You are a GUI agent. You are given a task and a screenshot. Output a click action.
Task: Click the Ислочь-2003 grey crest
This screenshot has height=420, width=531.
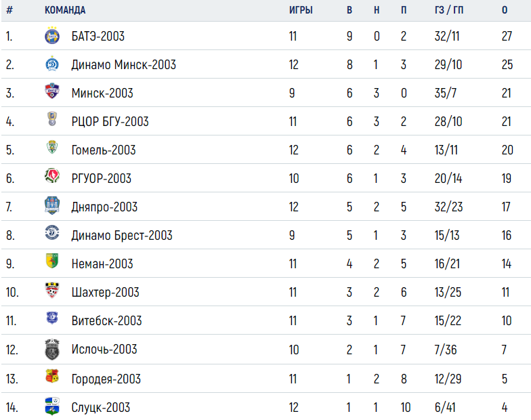point(52,350)
